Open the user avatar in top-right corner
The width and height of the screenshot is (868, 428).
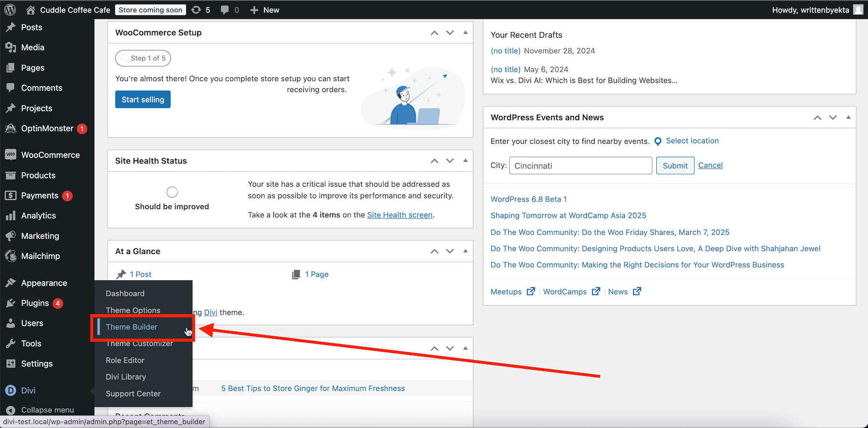[x=858, y=10]
